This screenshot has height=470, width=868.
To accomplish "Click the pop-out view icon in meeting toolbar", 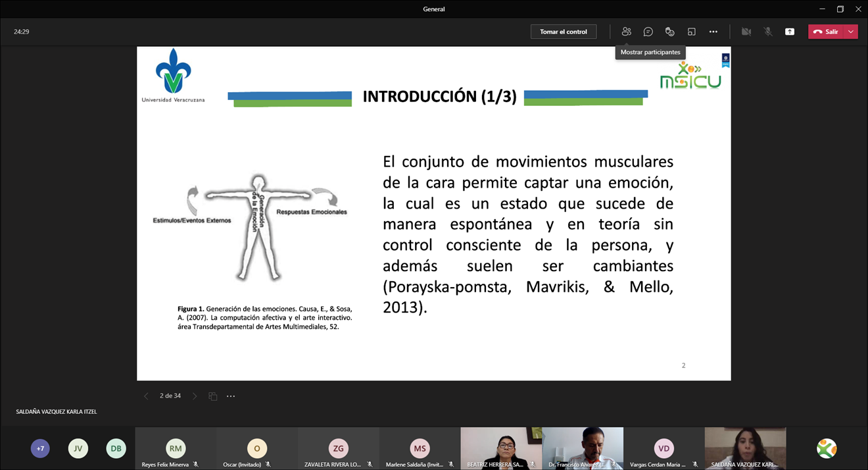I will point(691,32).
